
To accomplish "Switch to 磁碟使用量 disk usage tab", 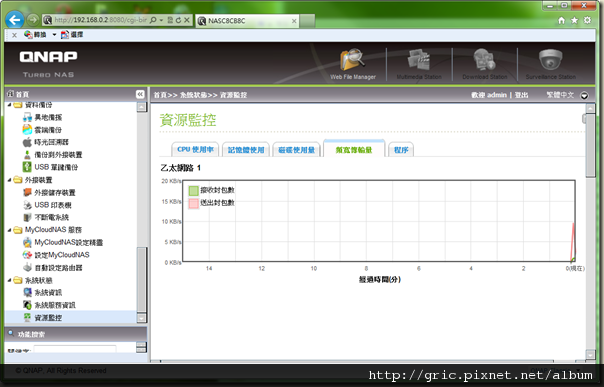I will click(x=296, y=150).
